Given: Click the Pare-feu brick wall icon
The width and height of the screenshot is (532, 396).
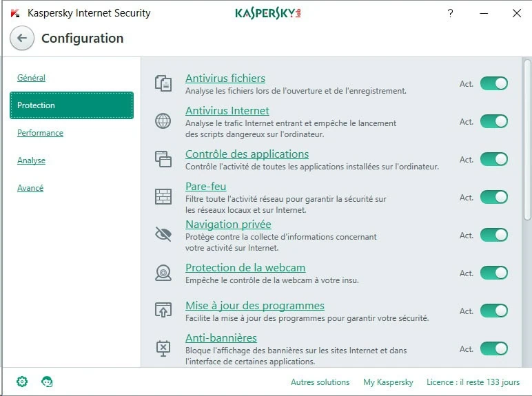Looking at the screenshot, I should pos(163,197).
